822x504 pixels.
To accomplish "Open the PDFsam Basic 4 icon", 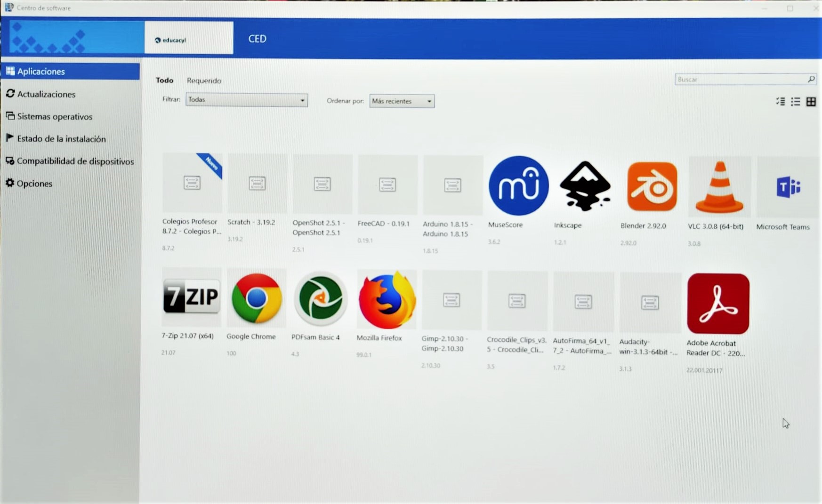I will pyautogui.click(x=321, y=298).
